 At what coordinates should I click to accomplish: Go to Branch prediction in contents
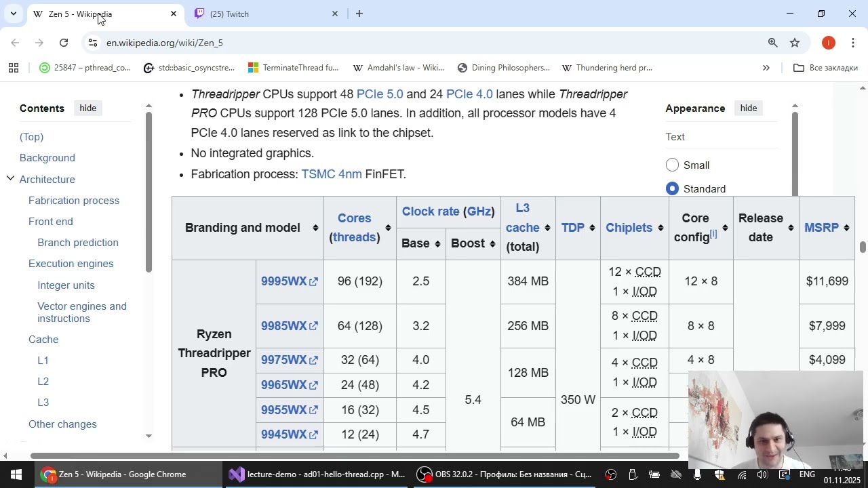(78, 243)
